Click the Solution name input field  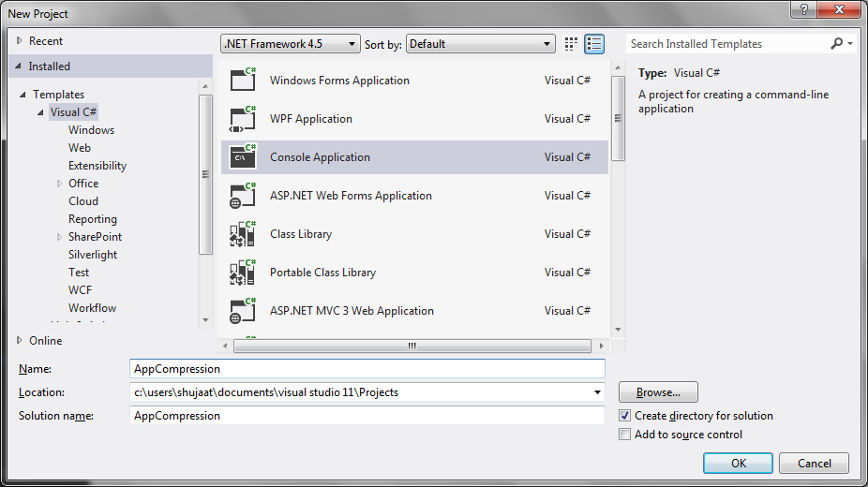coord(367,416)
